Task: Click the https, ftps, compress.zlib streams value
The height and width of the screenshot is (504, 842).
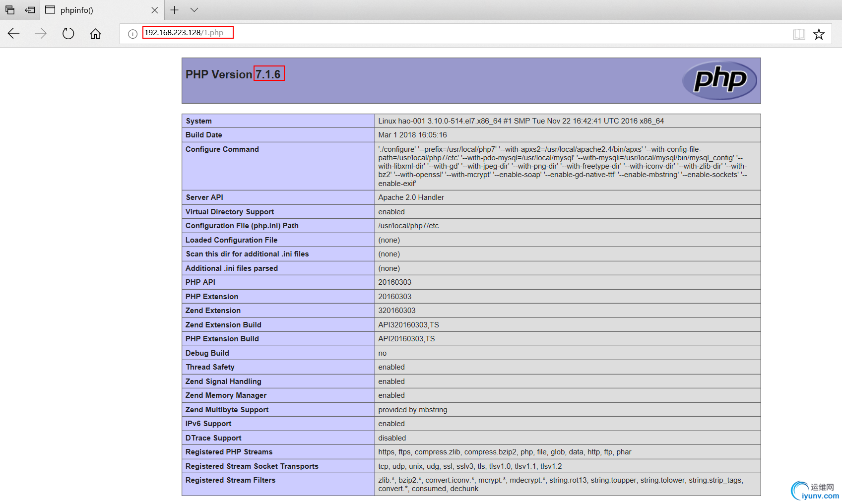Action: pyautogui.click(x=505, y=452)
